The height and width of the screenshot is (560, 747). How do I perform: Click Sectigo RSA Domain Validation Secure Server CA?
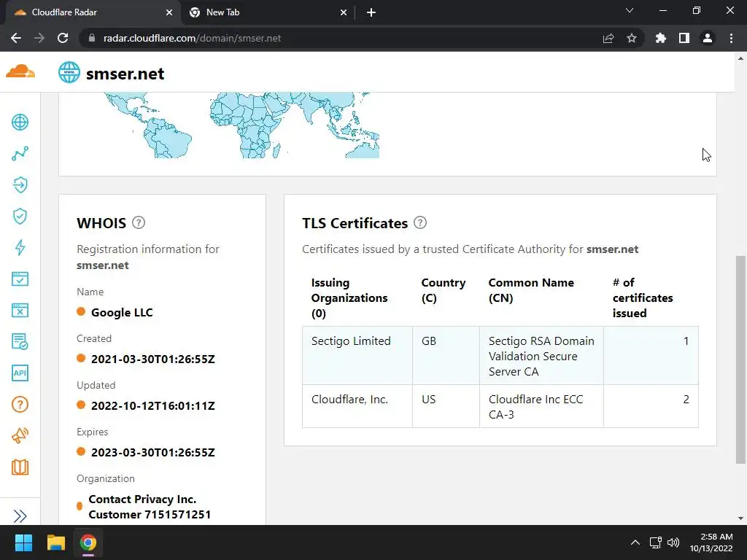(x=541, y=356)
